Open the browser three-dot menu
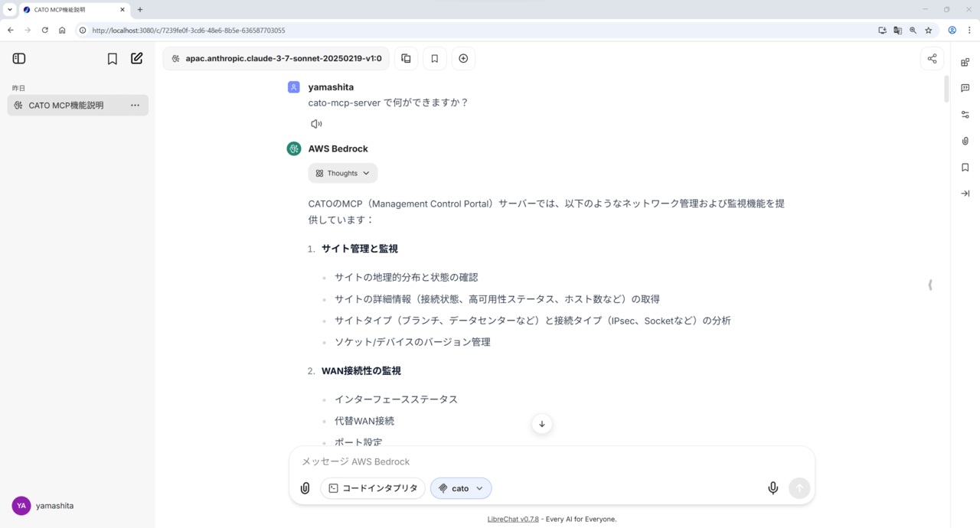This screenshot has width=980, height=528. [969, 31]
